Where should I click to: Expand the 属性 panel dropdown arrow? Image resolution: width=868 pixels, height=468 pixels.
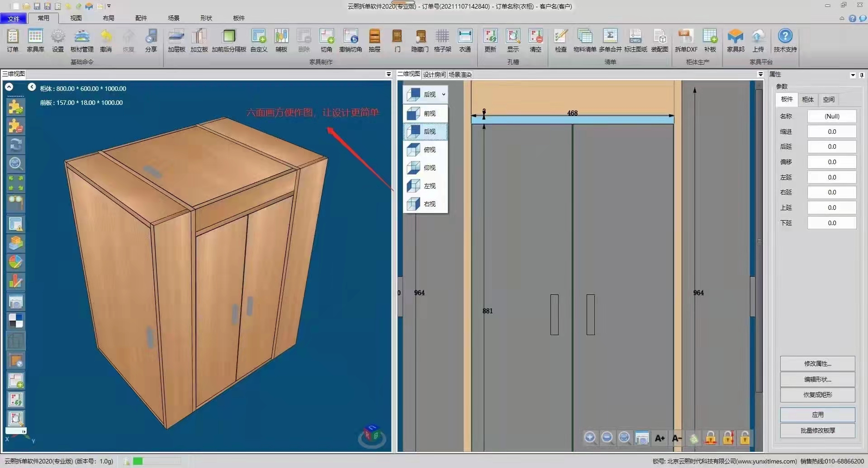pyautogui.click(x=853, y=75)
